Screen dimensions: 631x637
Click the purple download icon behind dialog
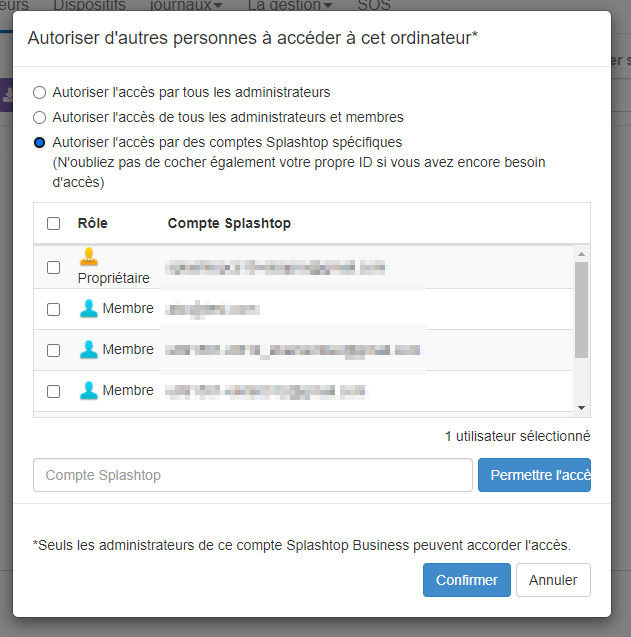(7, 95)
